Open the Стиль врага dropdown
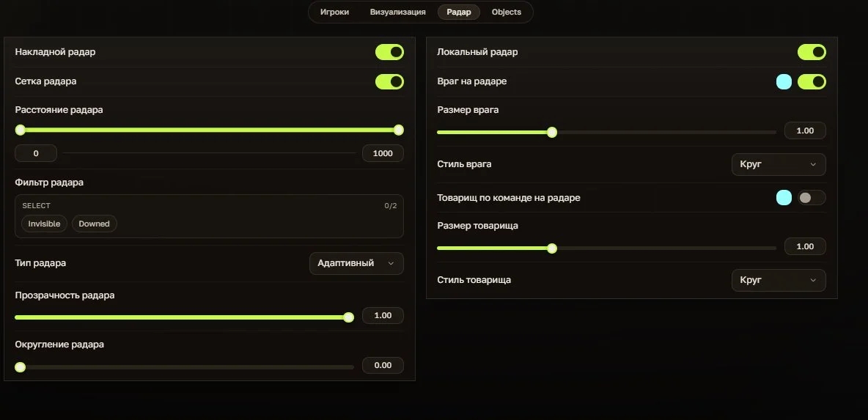This screenshot has height=420, width=868. [x=779, y=164]
